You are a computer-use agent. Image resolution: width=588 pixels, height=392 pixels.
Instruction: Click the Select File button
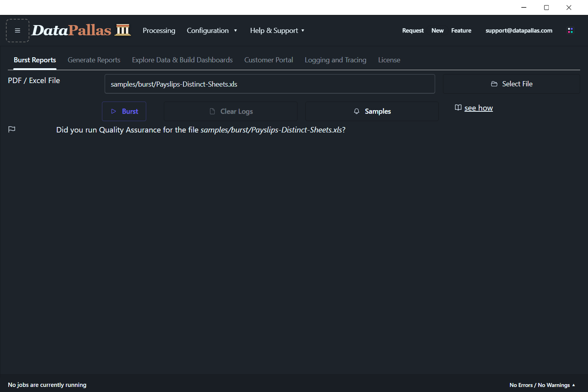(512, 84)
